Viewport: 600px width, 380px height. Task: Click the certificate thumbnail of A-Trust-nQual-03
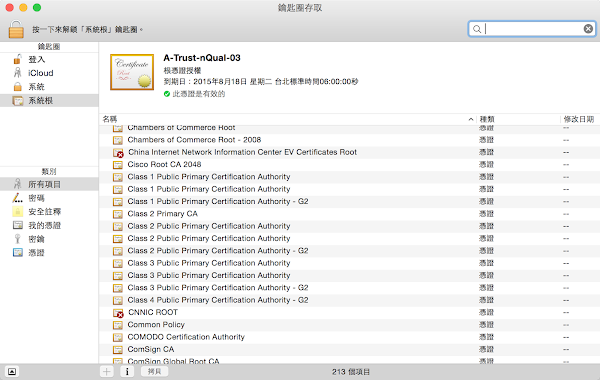coord(132,72)
